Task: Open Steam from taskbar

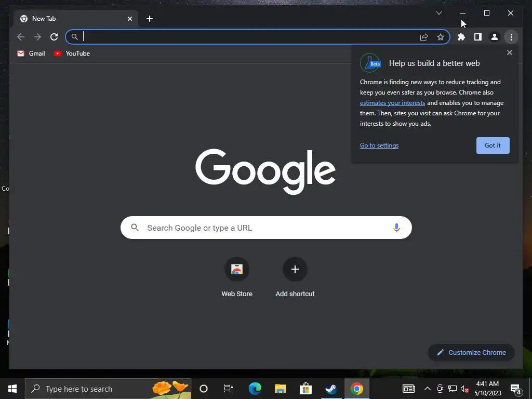Action: coord(331,389)
